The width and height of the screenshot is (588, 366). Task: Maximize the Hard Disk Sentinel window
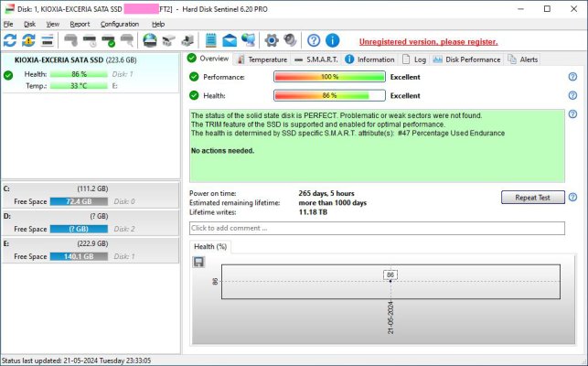(x=547, y=8)
